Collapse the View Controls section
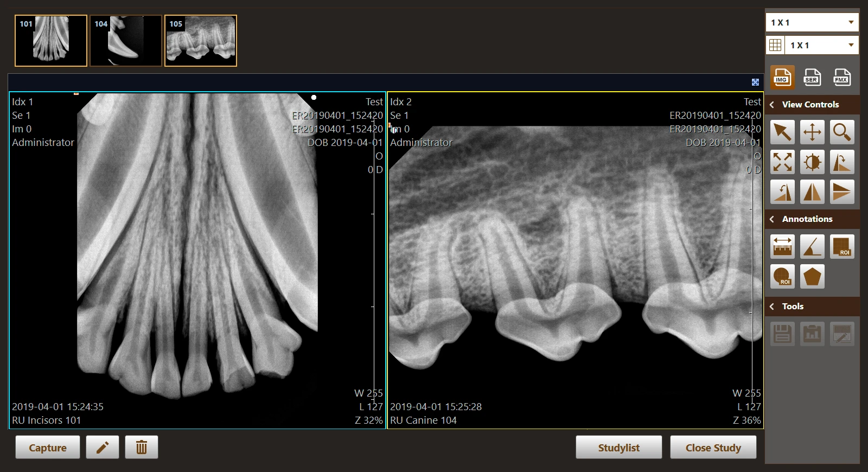This screenshot has height=472, width=868. pos(772,105)
